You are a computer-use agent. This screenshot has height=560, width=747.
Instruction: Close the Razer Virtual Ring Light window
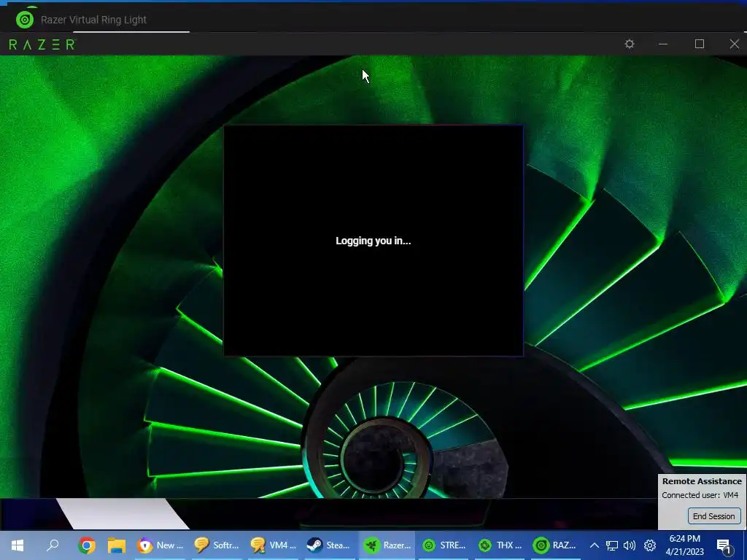pos(734,44)
